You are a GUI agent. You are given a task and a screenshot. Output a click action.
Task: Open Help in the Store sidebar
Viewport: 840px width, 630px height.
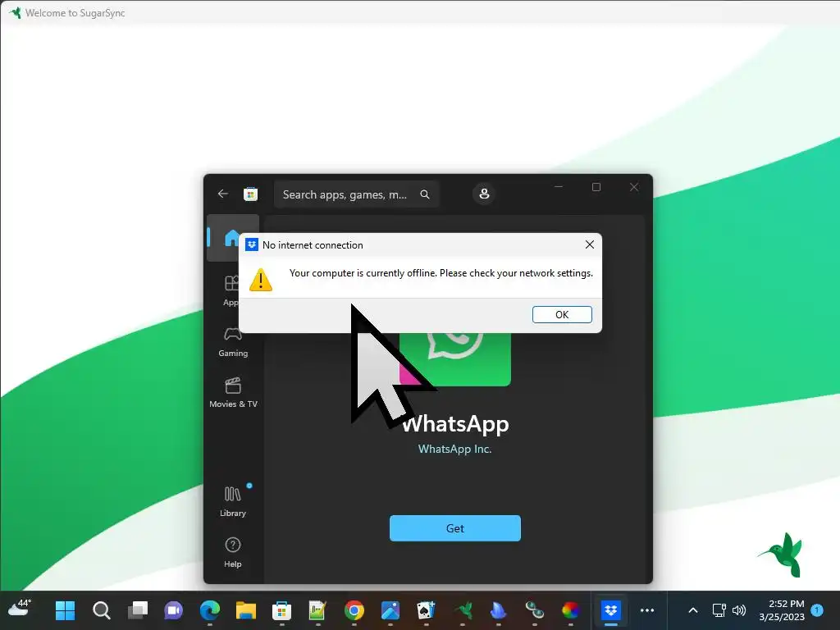point(232,552)
